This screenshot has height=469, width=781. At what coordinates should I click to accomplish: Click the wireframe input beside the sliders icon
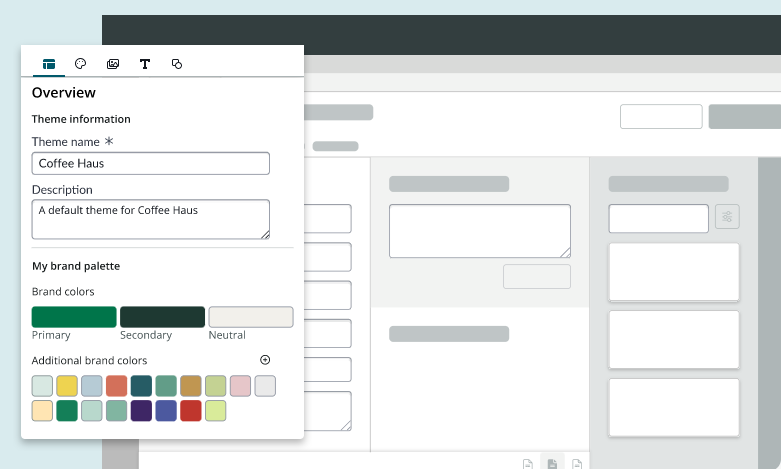[x=658, y=219]
